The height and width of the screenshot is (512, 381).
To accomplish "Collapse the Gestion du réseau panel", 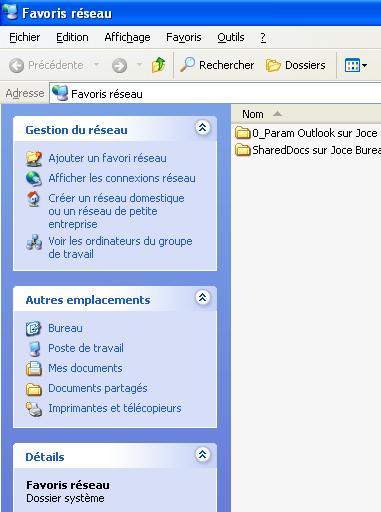I will click(x=202, y=128).
